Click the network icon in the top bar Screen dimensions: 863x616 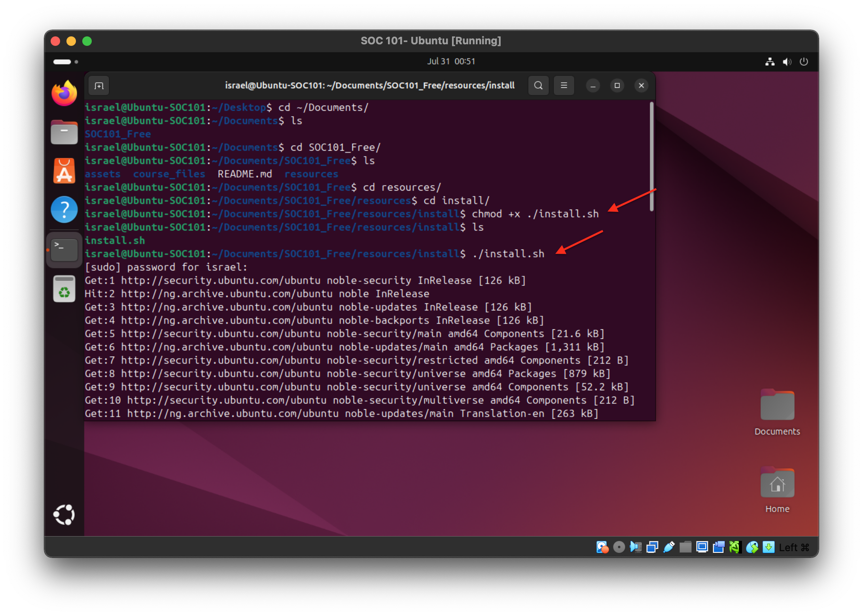pyautogui.click(x=770, y=62)
